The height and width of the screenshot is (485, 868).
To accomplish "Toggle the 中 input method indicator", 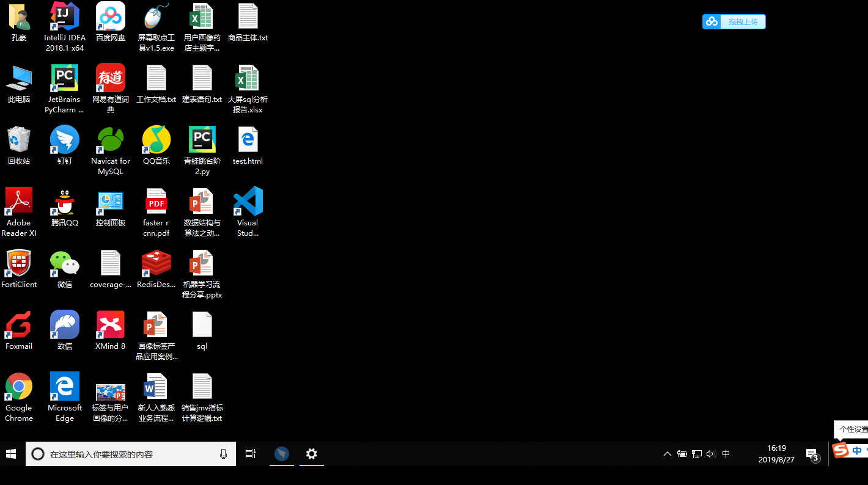I will click(x=726, y=454).
